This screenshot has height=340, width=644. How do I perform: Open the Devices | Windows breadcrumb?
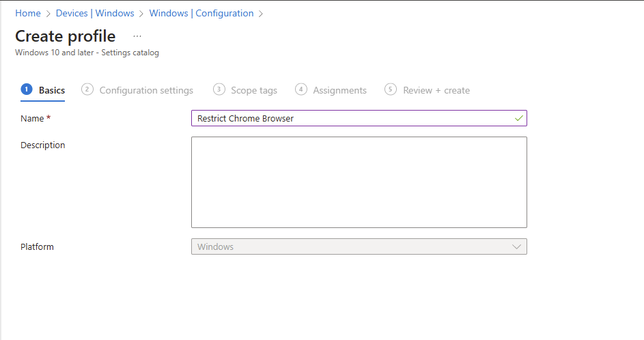[95, 14]
